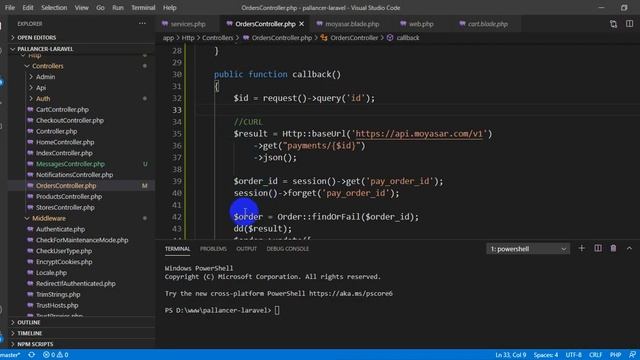Expand the Open Editors section
Screen dimensions: 640x360
pyautogui.click(x=37, y=38)
